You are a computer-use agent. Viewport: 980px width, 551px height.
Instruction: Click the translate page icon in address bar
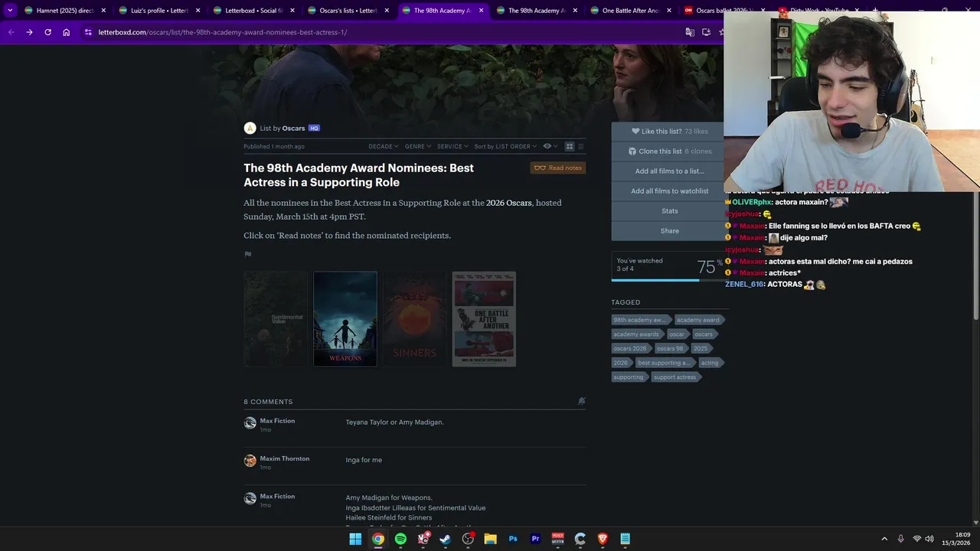pos(690,32)
